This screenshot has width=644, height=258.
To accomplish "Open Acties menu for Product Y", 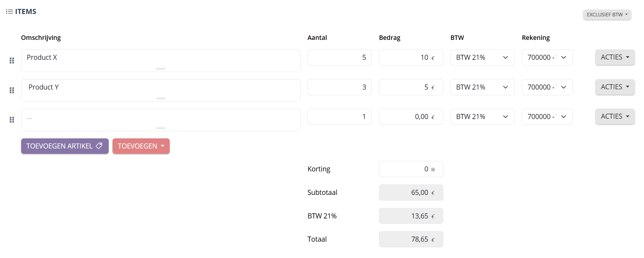I will [x=615, y=87].
